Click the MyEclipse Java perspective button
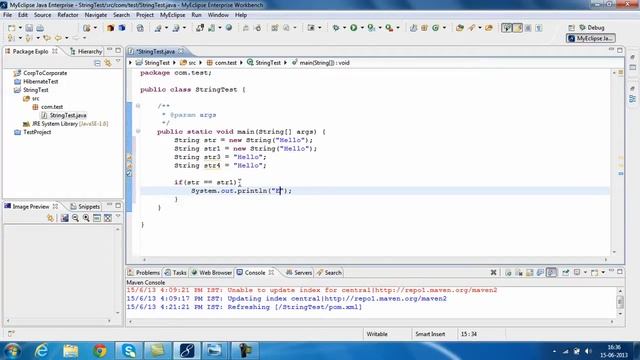Image resolution: width=640 pixels, height=360 pixels. [591, 38]
